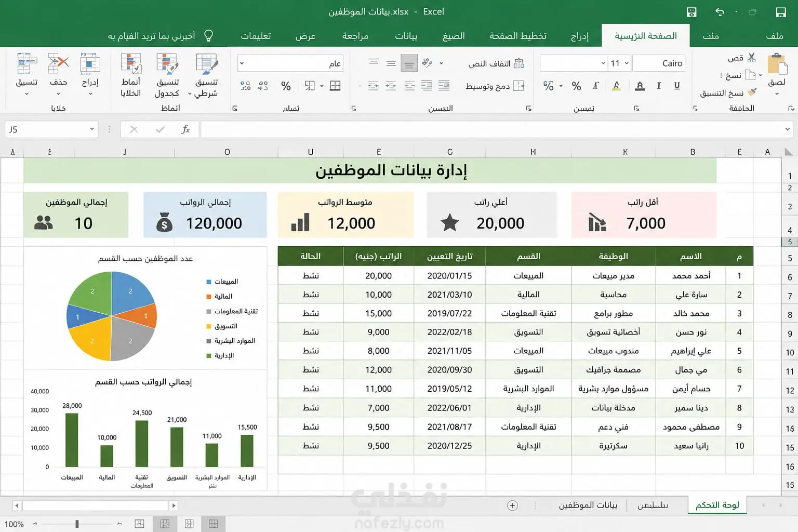Screen dimensions: 798x532
Task: Open the Formulas (الصيغ) tab
Action: tap(454, 36)
